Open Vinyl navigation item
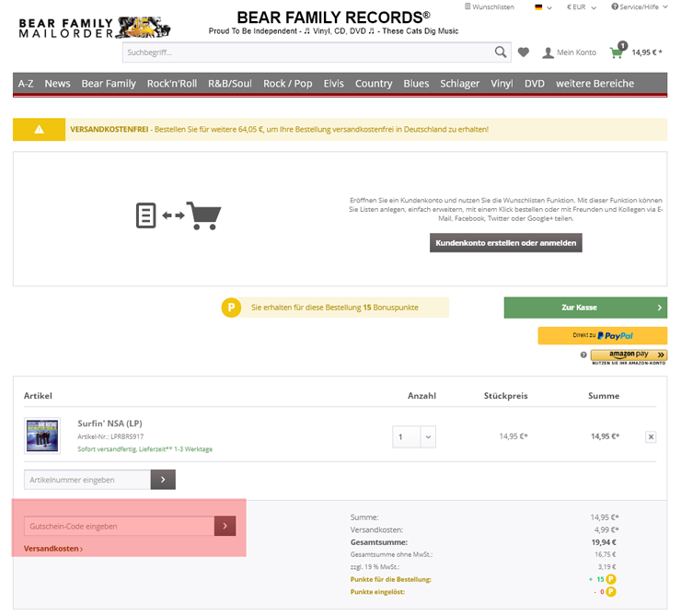 click(502, 84)
